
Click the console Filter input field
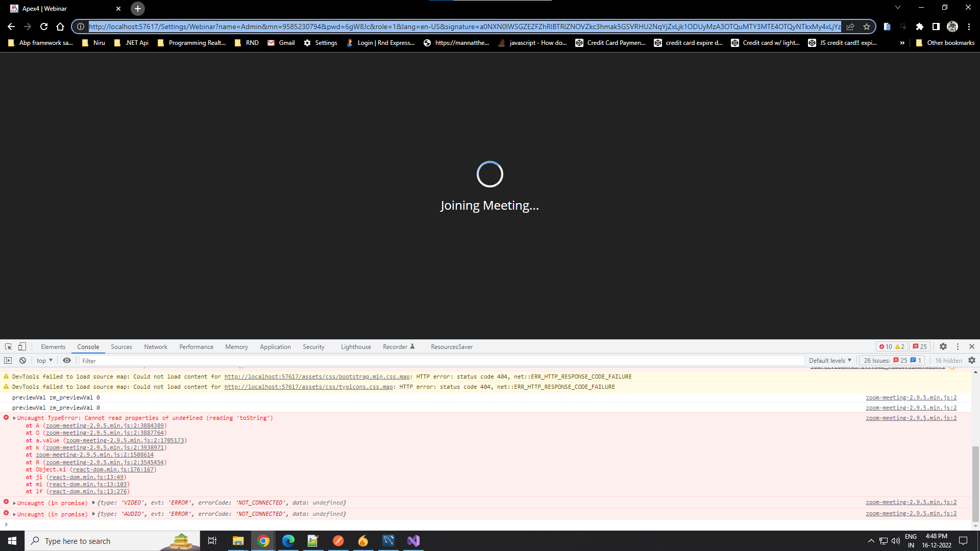coord(439,360)
